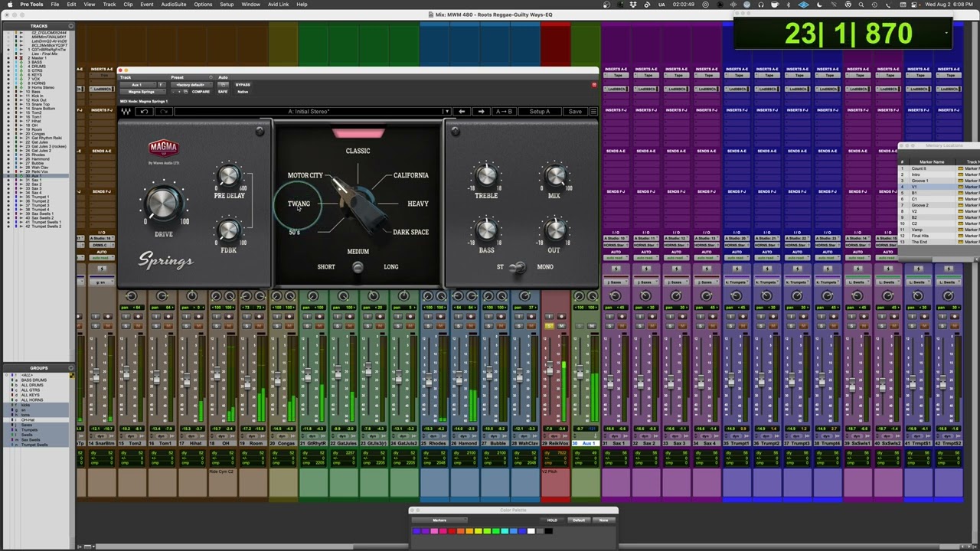Mute the Aux 1 track
The height and width of the screenshot is (551, 980).
click(592, 326)
